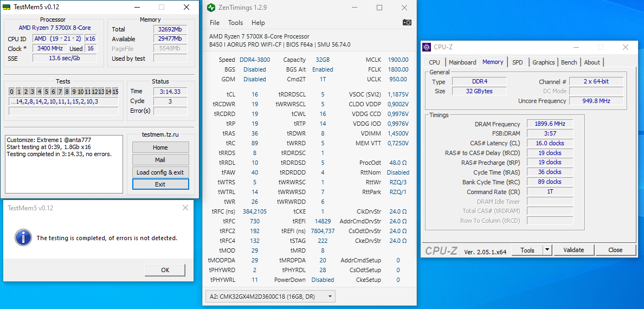Click the Type DDR4 field in CPU-Z
Viewport: 644px width, 309px height.
[479, 81]
